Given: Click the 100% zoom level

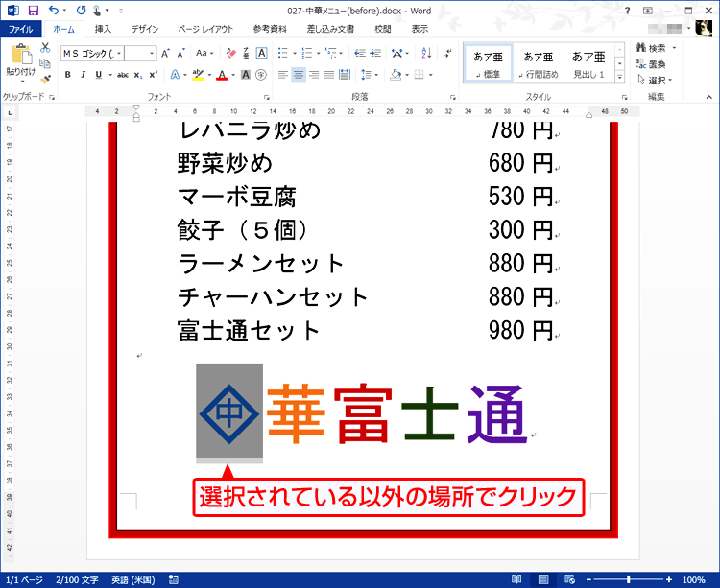Looking at the screenshot, I should coord(693,579).
